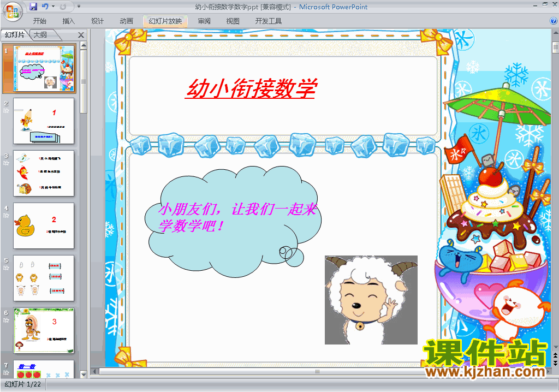Viewport: 559px width, 392px height.
Task: Select slide 5 thumbnail in the pane
Action: click(44, 278)
